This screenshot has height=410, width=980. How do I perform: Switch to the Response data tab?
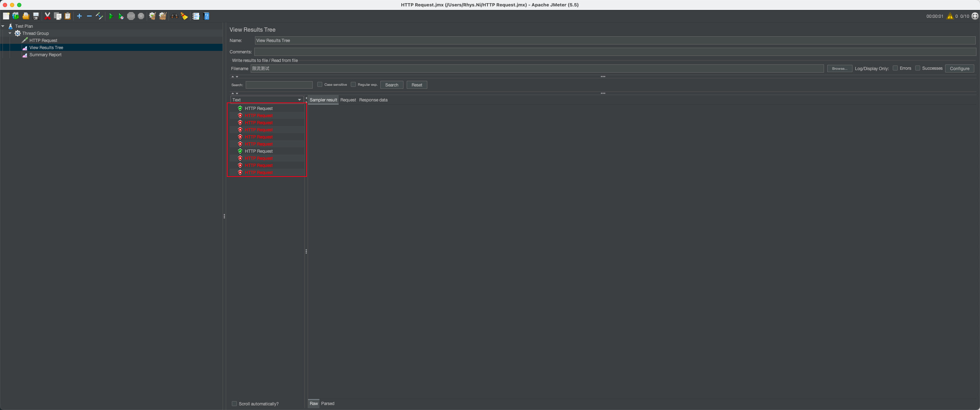point(373,100)
